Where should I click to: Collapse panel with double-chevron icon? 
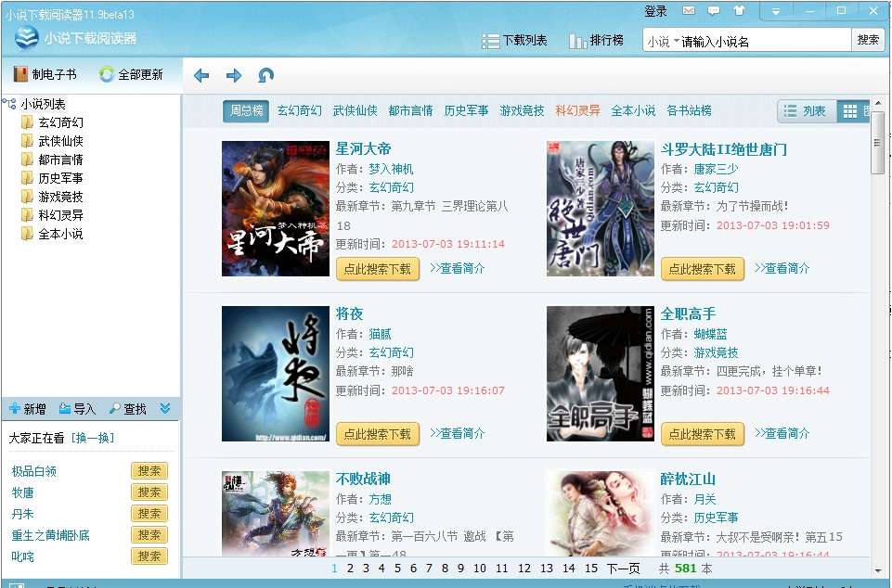click(x=165, y=408)
